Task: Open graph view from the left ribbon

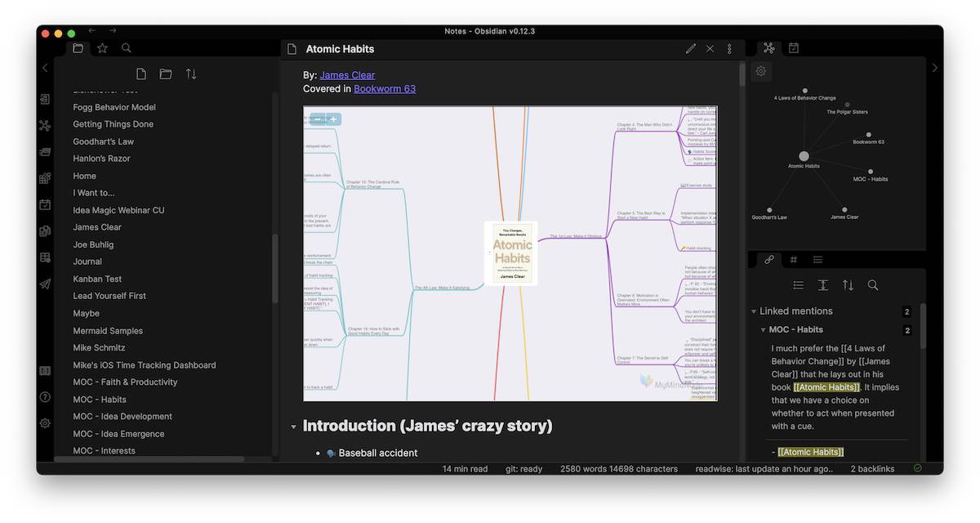Action: [45, 126]
